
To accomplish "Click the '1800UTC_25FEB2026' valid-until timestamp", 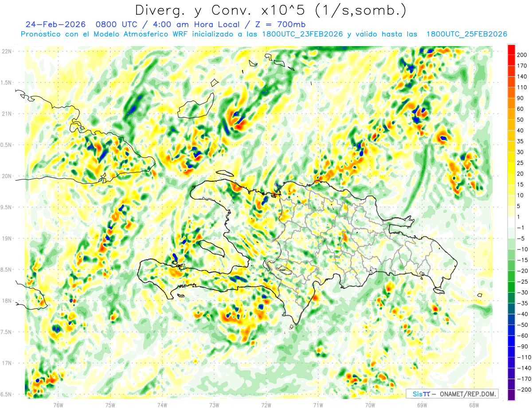I will [x=466, y=34].
